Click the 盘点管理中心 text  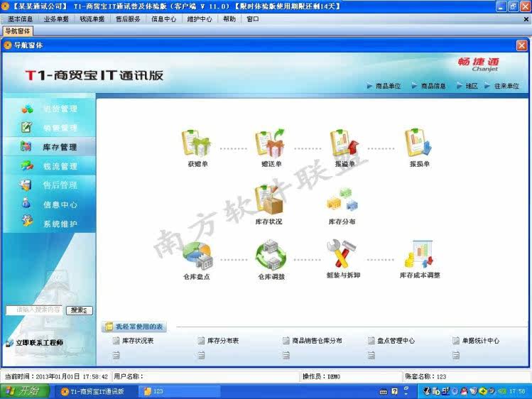point(396,341)
